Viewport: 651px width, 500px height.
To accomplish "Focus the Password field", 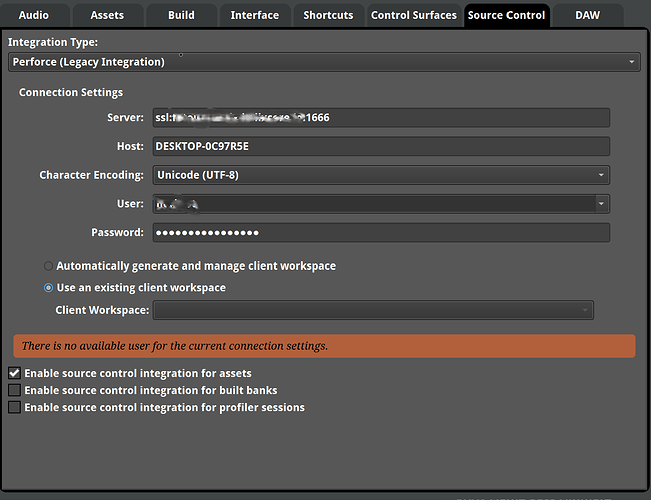I will (x=380, y=233).
